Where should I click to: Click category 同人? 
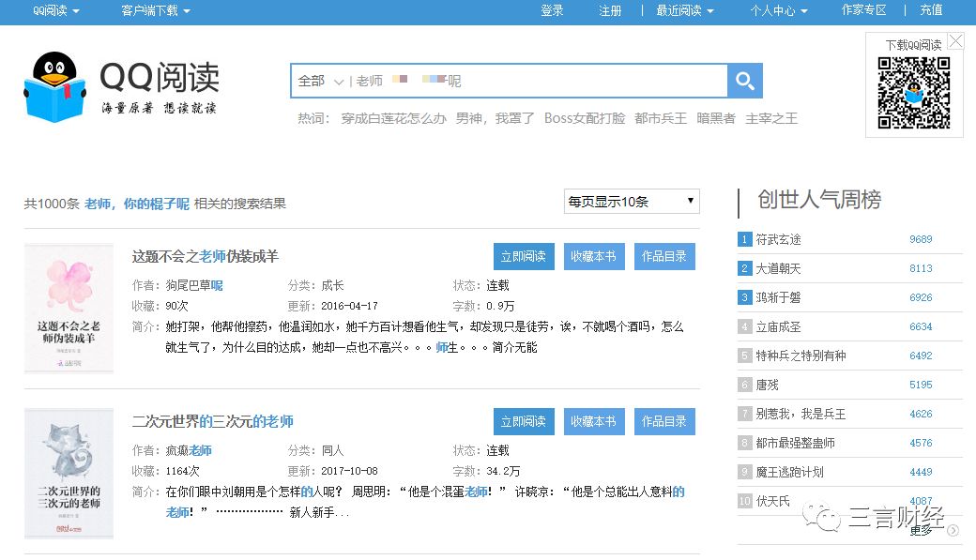pyautogui.click(x=332, y=450)
